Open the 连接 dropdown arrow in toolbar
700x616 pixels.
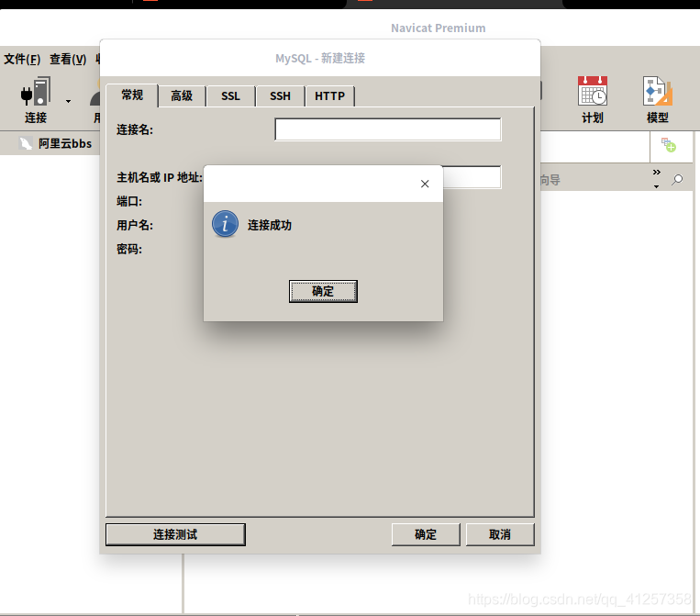click(68, 101)
